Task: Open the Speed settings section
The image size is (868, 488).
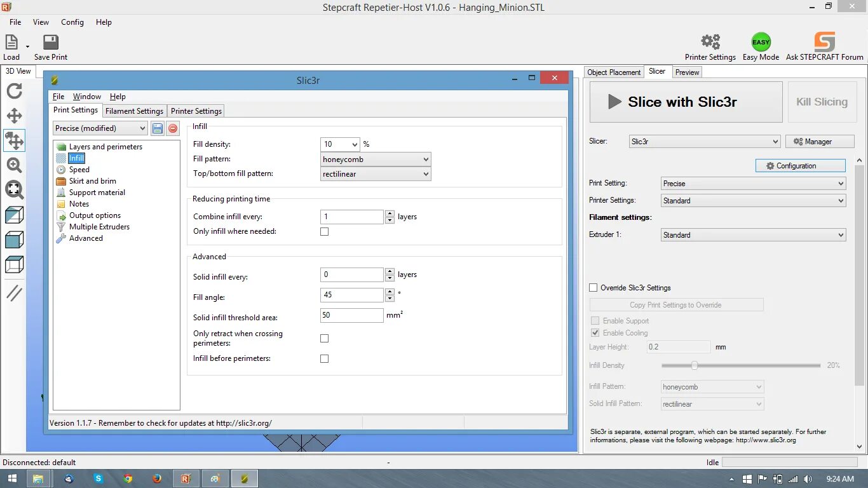Action: click(79, 170)
